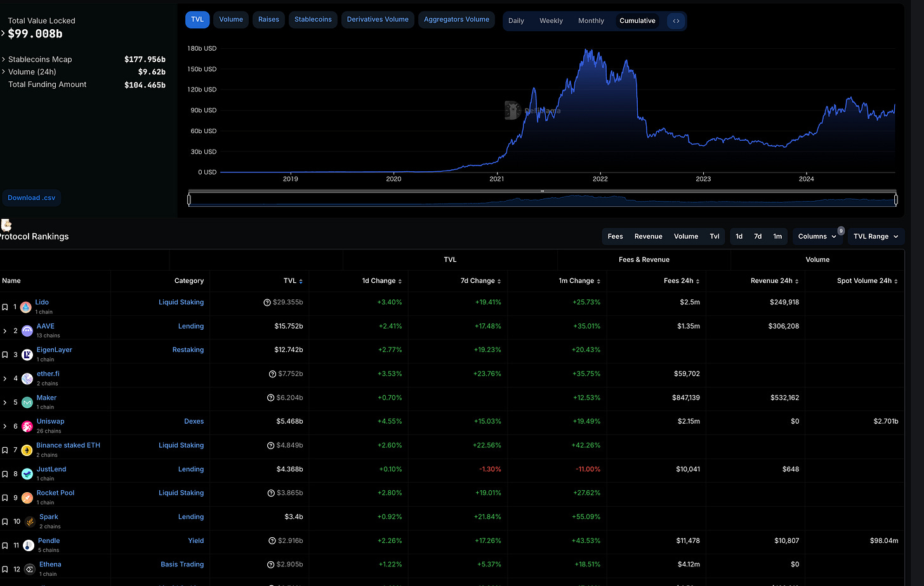
Task: Select Cumulative chart interval
Action: [x=637, y=21]
